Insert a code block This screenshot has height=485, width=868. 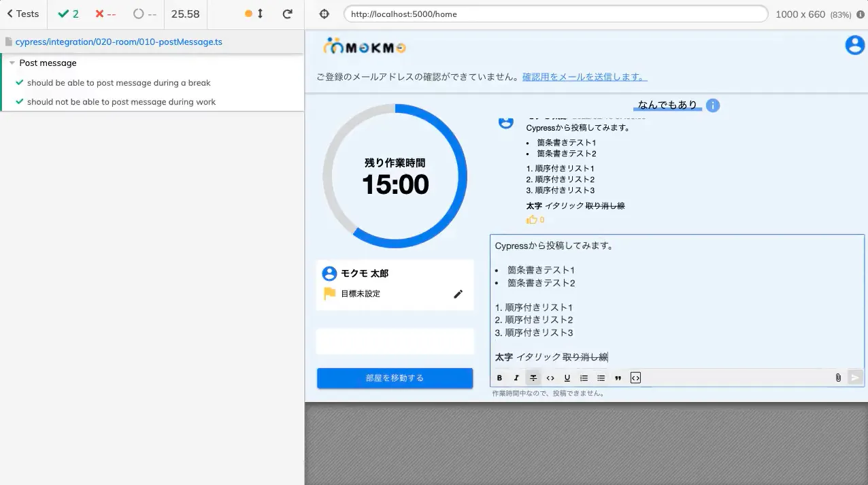pos(635,378)
